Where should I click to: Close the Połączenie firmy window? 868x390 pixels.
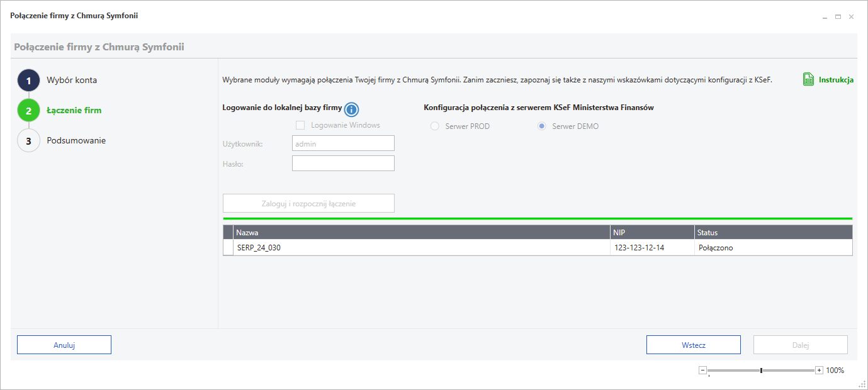tap(851, 17)
